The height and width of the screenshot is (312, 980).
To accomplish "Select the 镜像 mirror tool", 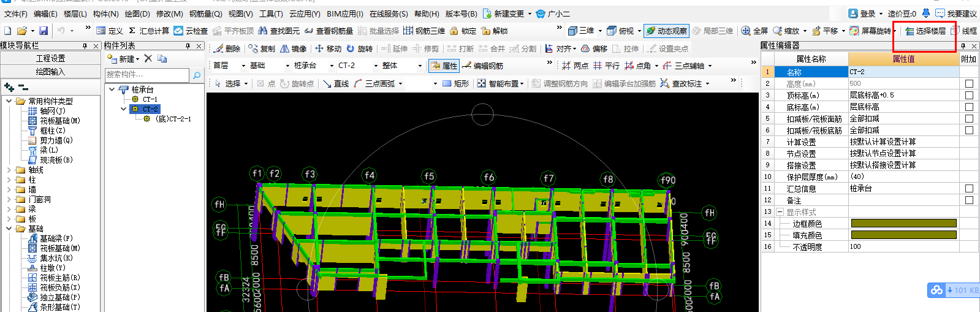I will [293, 48].
